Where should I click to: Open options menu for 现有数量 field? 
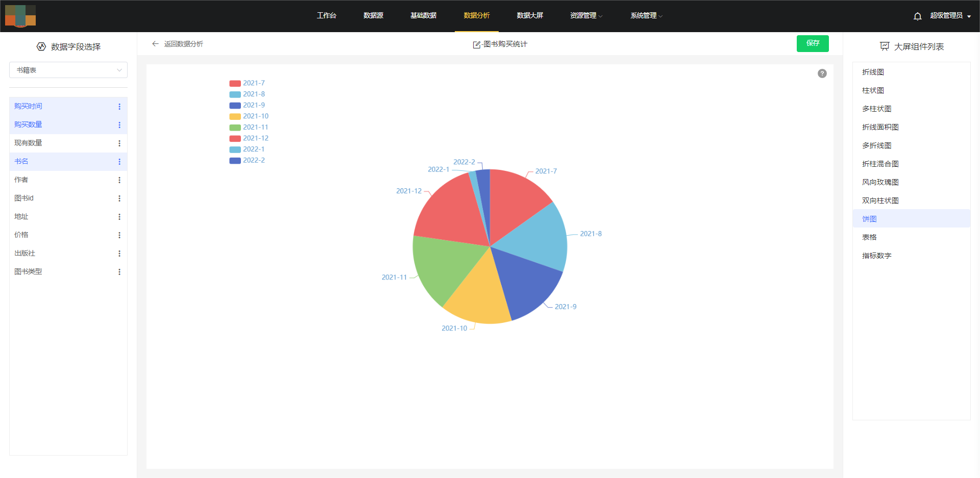click(x=119, y=143)
